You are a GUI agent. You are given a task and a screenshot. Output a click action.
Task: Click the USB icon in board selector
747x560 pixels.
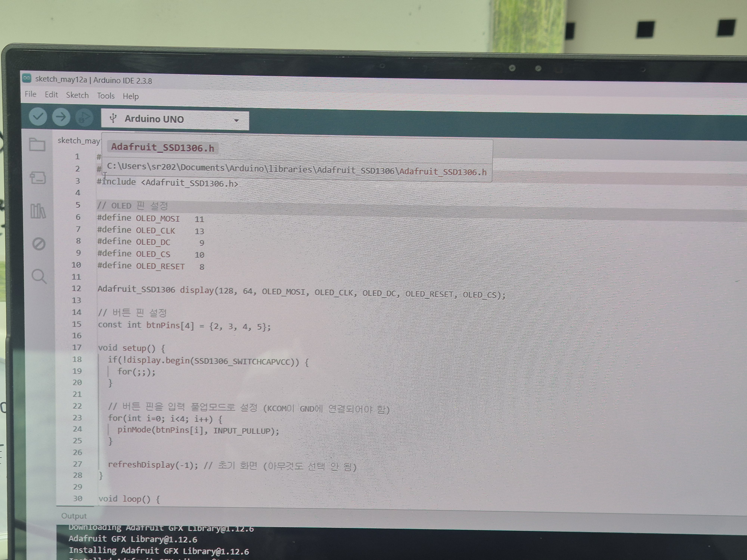click(x=114, y=118)
